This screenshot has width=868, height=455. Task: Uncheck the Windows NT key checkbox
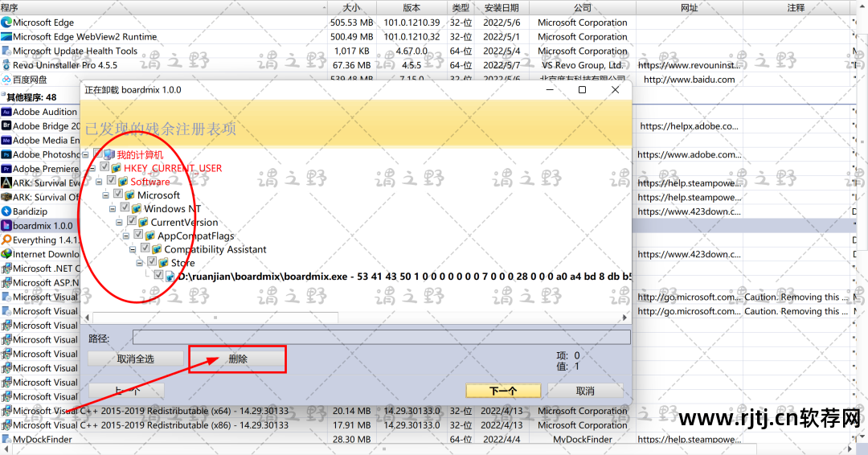tap(125, 207)
